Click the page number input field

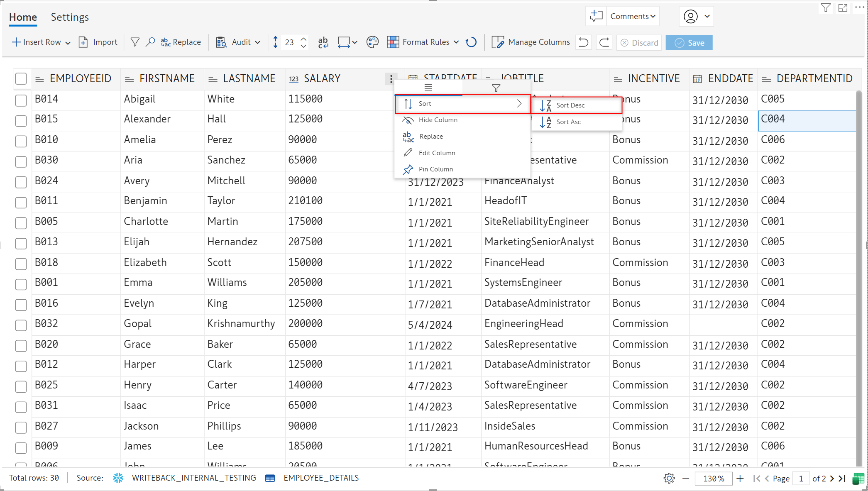point(801,479)
